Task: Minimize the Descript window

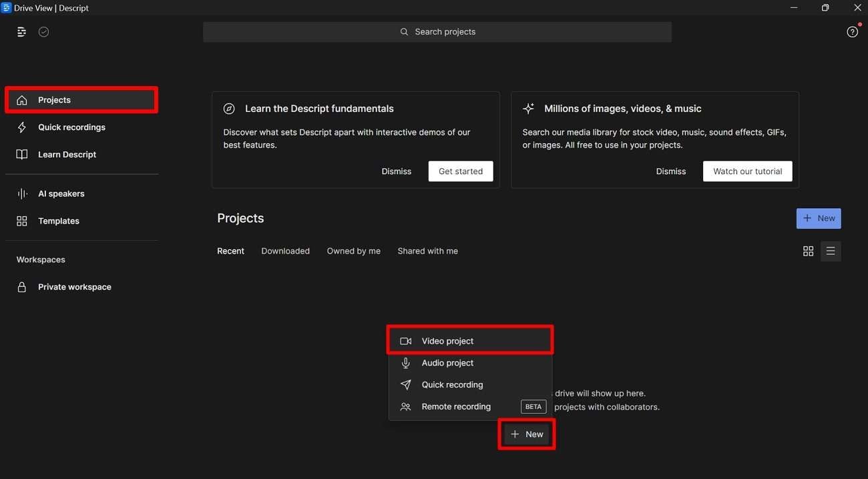Action: (x=794, y=8)
